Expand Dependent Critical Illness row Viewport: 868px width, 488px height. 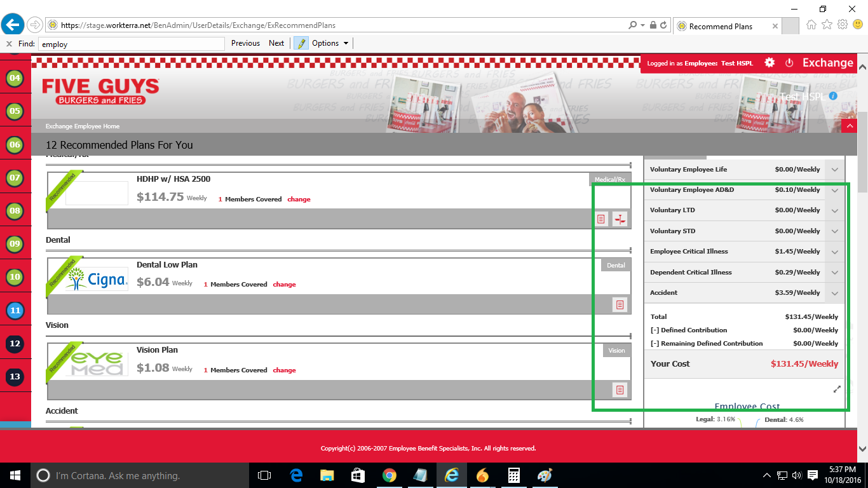tap(835, 273)
